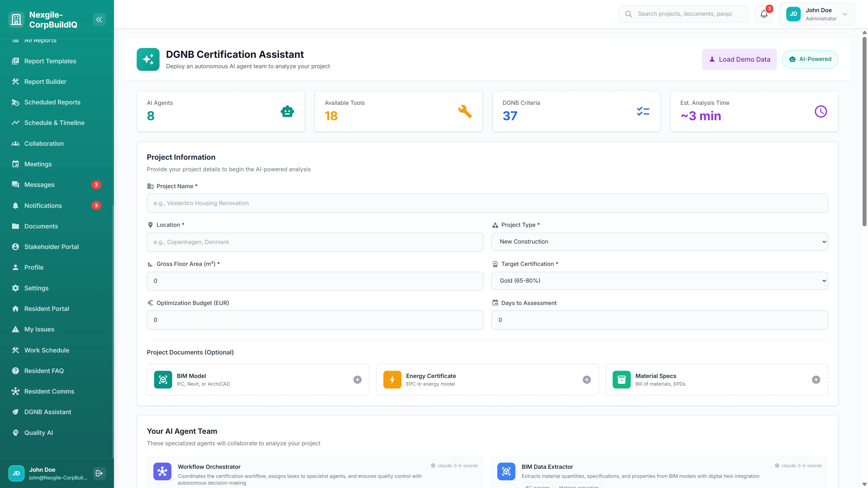The image size is (868, 488).
Task: Click the Scheduled Reports icon
Action: point(16,102)
